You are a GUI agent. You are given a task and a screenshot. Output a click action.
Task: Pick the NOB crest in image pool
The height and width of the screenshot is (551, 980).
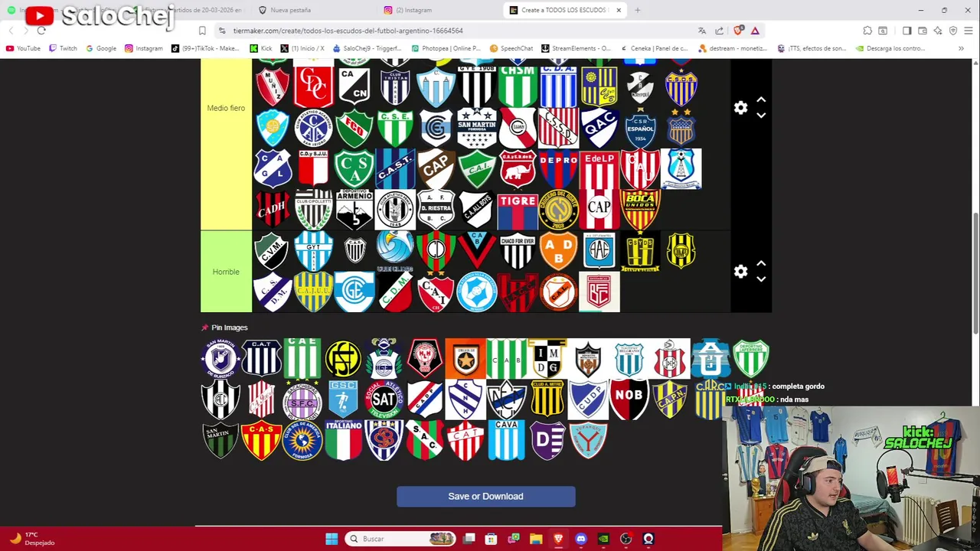tap(629, 399)
